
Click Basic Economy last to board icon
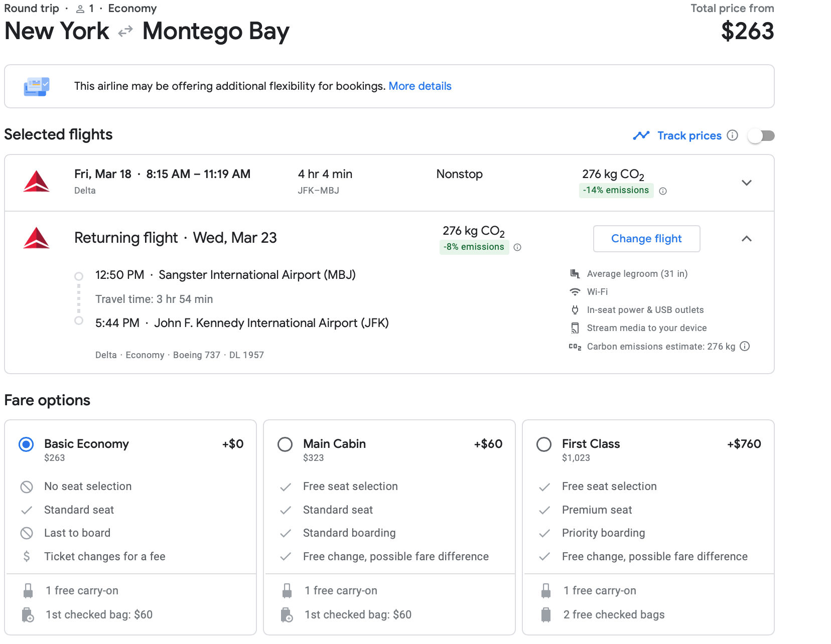[27, 533]
